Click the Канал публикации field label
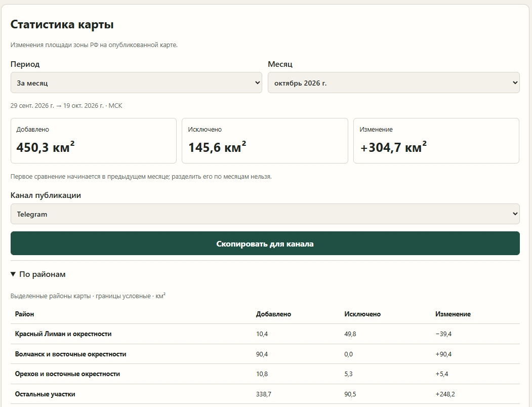The width and height of the screenshot is (532, 407). 46,195
